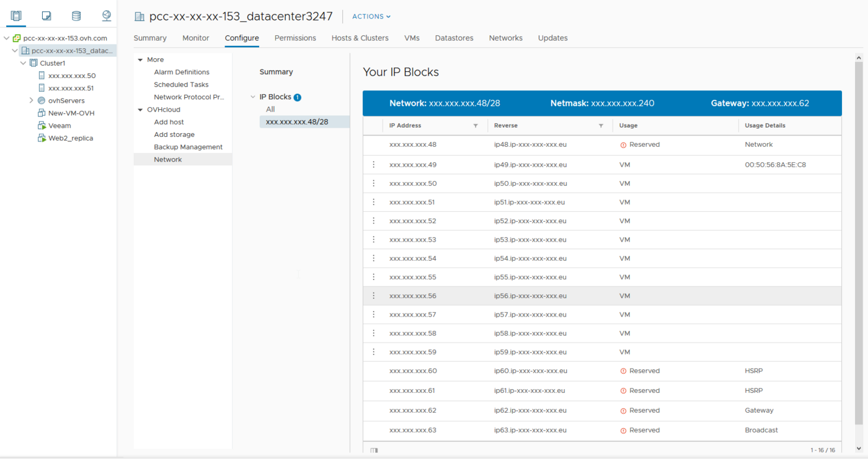Open Alarm Definitions under More

182,72
